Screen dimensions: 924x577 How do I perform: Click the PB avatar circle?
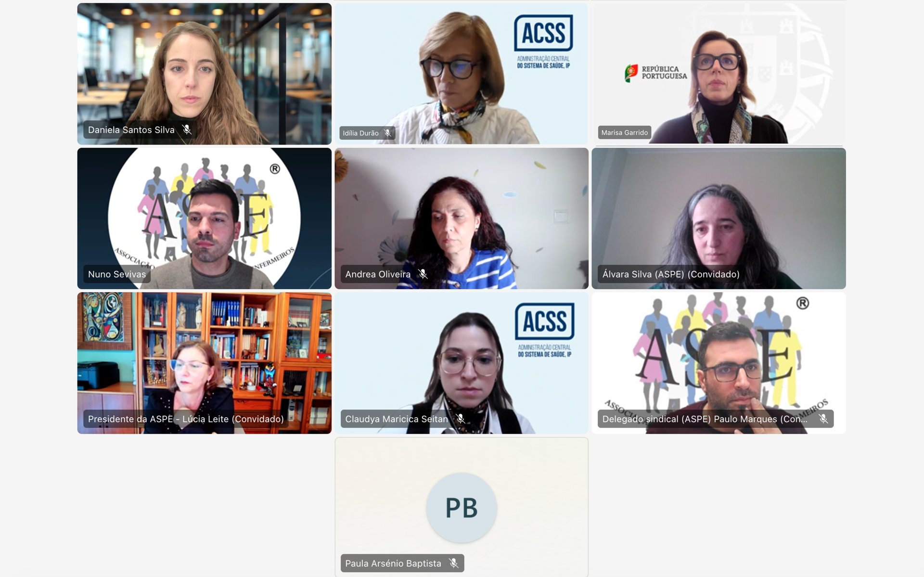(x=462, y=508)
